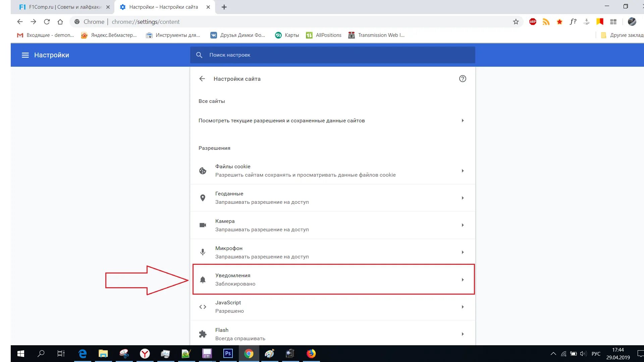Click the Карты bookmark icon
The image size is (644, 362).
click(278, 35)
